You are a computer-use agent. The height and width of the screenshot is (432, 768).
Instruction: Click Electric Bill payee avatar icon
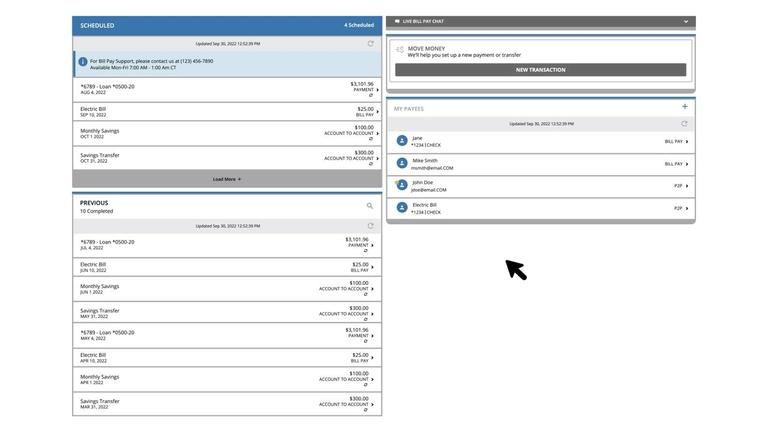click(x=402, y=208)
